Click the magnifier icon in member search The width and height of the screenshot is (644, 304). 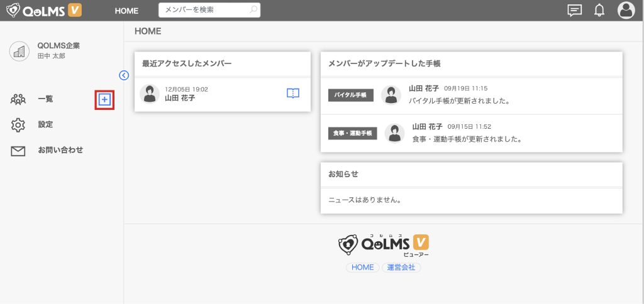pyautogui.click(x=253, y=10)
